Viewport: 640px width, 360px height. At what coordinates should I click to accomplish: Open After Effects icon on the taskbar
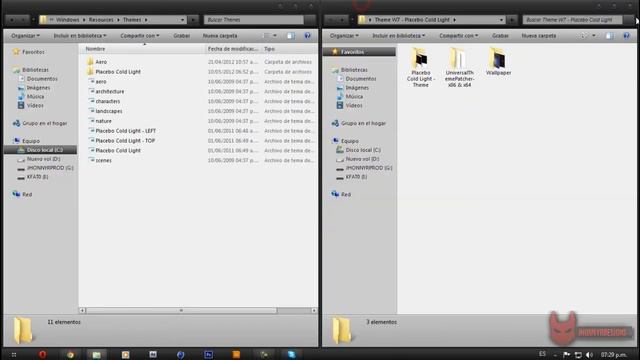click(153, 355)
